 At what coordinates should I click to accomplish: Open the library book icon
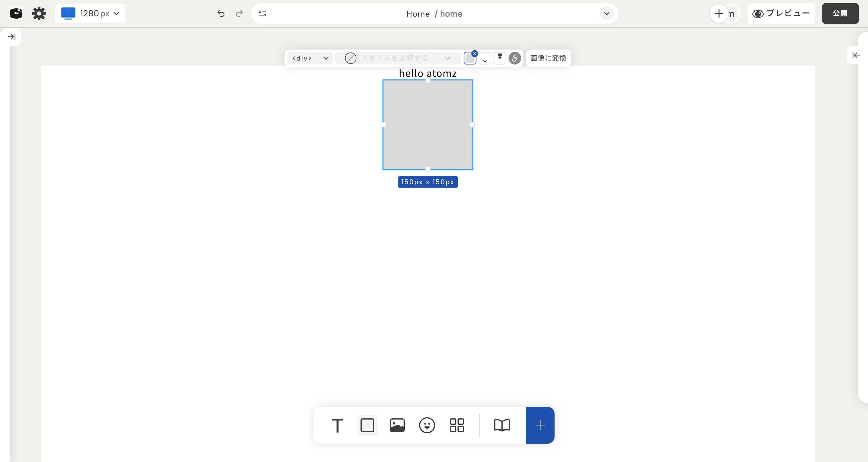coord(502,425)
